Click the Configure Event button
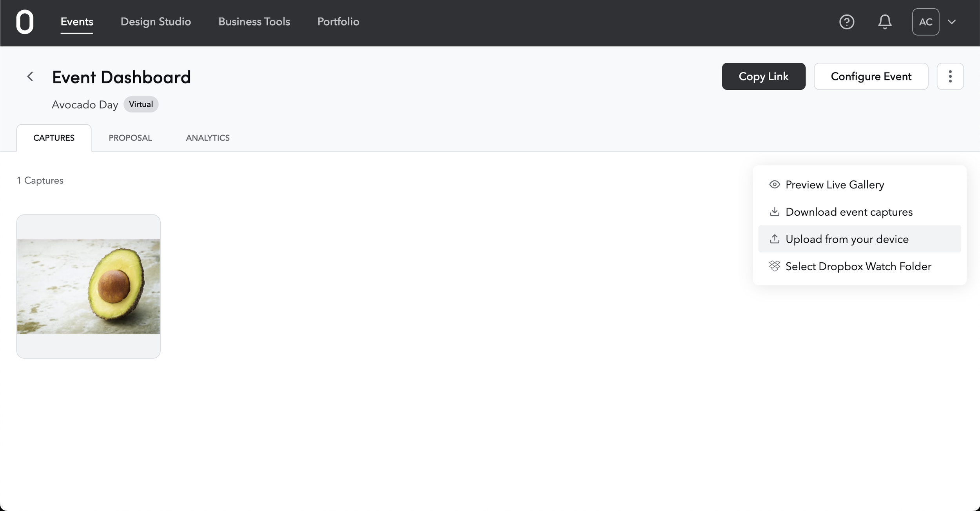 [x=871, y=76]
